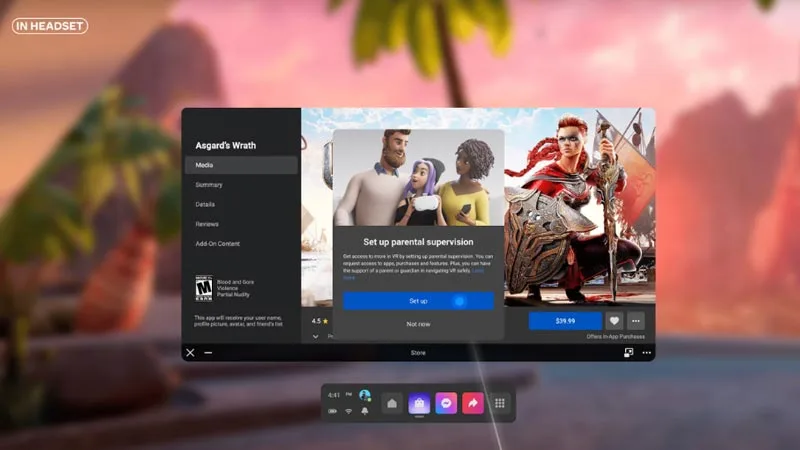Open Store window three-dot menu
Screen dimensions: 800x450
pyautogui.click(x=646, y=353)
